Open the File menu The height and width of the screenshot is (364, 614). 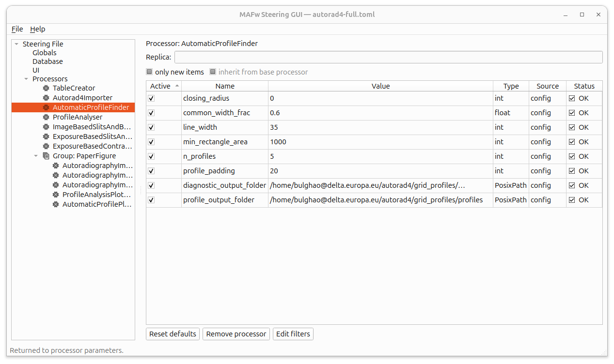[x=17, y=29]
